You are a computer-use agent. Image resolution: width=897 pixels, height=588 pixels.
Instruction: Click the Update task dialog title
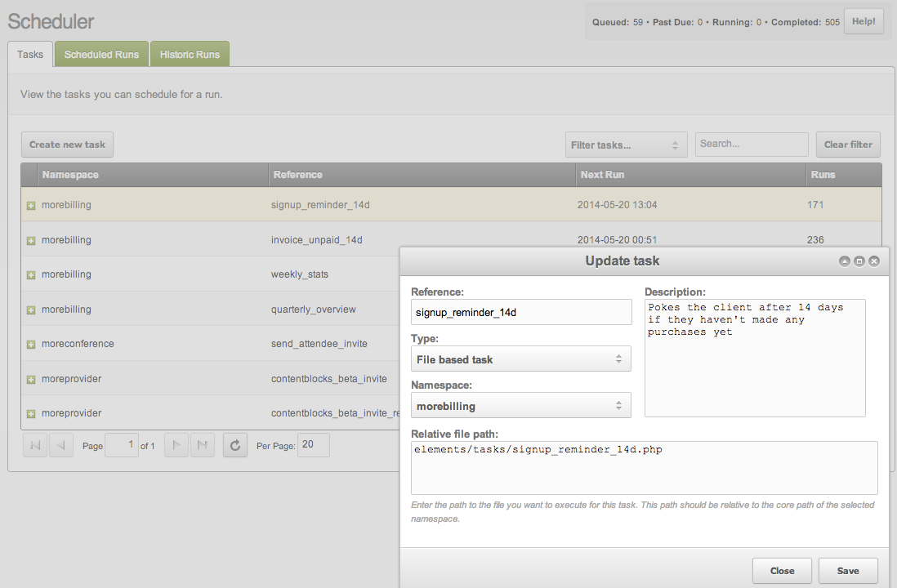pyautogui.click(x=622, y=261)
